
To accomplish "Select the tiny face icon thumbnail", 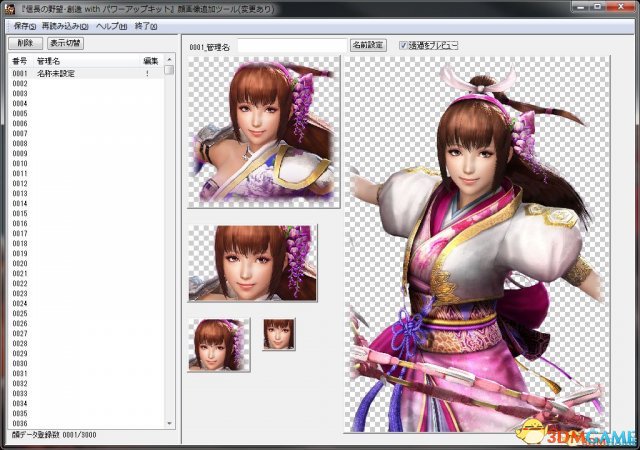I will tap(279, 334).
